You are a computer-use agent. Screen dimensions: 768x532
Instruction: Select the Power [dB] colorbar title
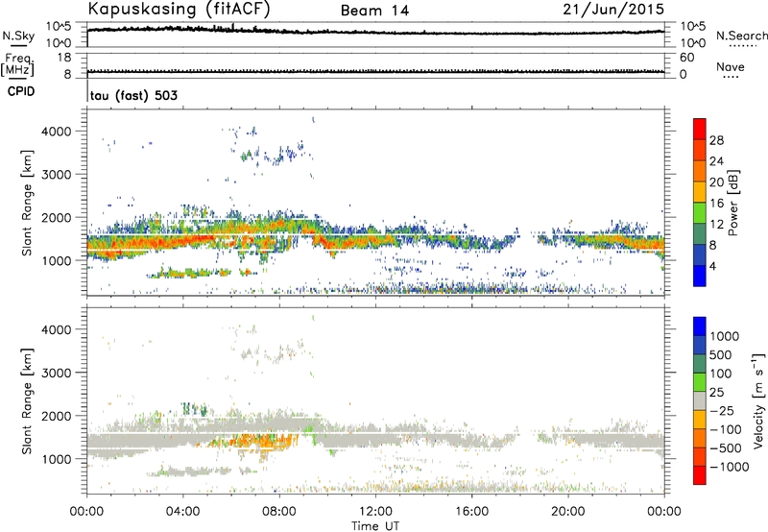click(x=733, y=203)
